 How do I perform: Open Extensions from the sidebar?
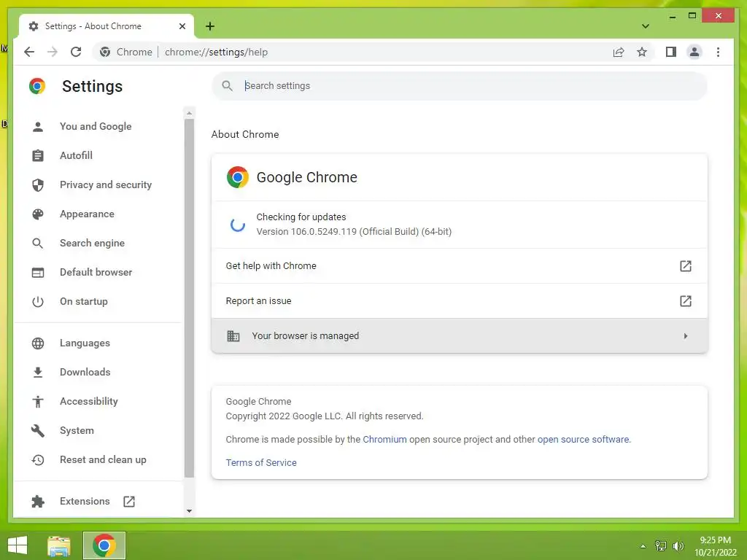[85, 501]
